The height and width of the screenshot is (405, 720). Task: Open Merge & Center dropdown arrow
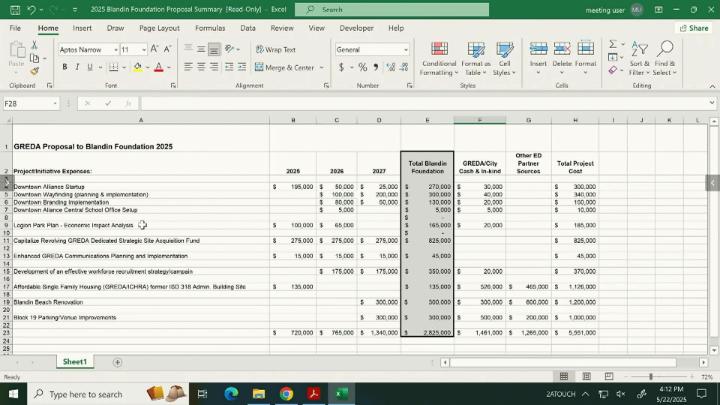click(x=321, y=68)
